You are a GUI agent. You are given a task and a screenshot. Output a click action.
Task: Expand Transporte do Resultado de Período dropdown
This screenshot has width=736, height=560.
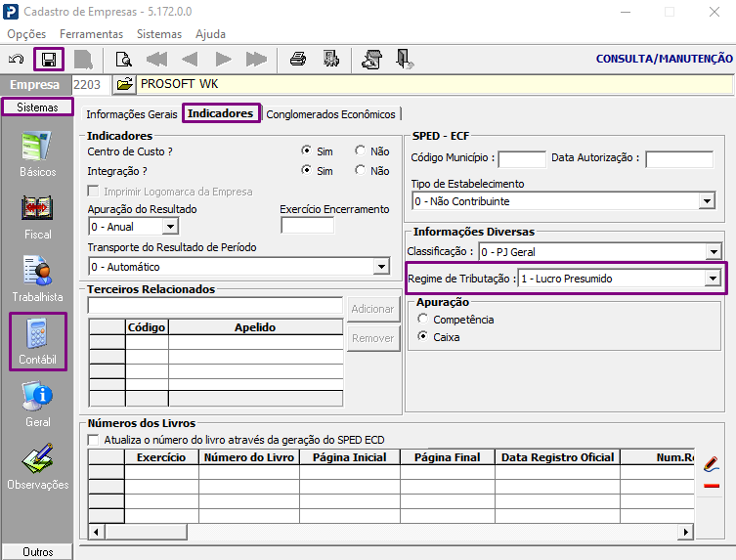381,267
